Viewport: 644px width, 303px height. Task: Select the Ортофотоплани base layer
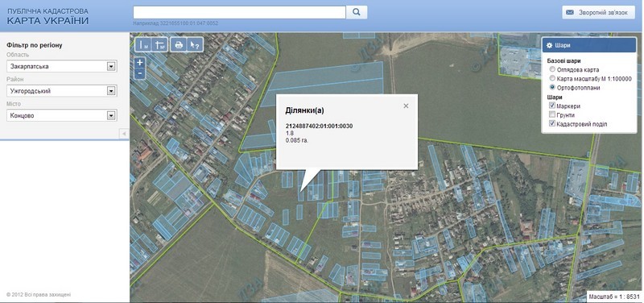(552, 88)
